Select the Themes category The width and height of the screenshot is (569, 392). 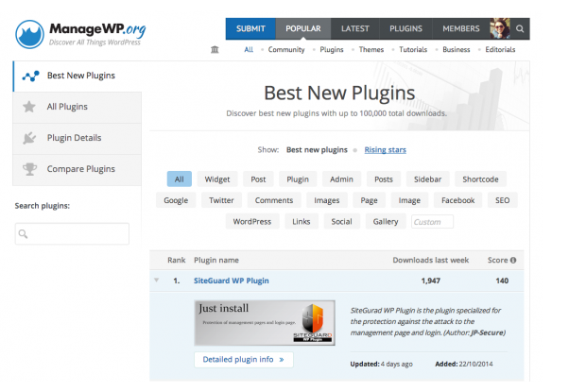click(x=371, y=50)
